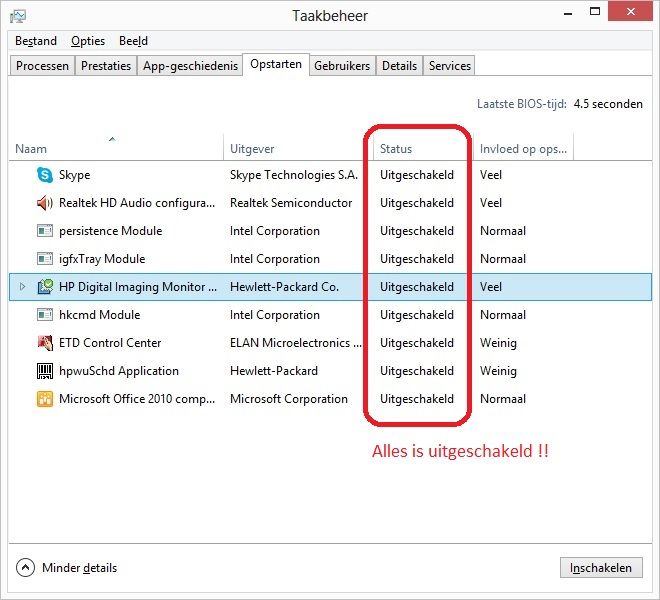Minimize the Taakbeheer window

coord(568,13)
